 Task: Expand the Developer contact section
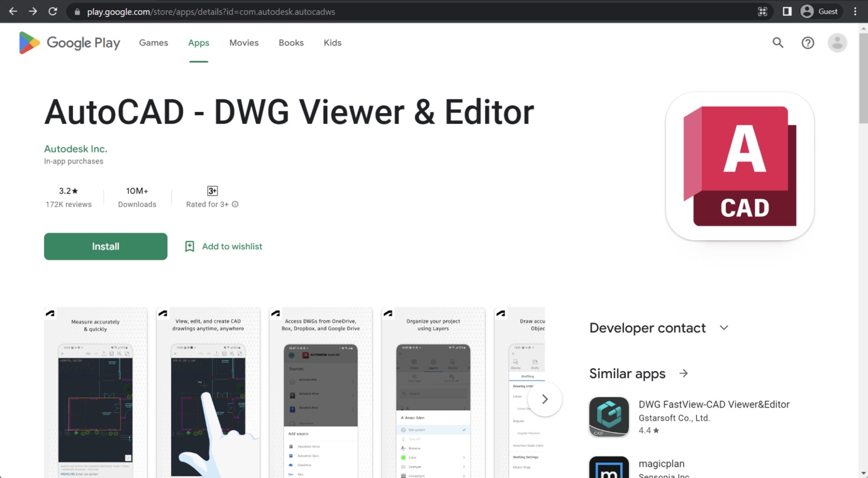[724, 328]
